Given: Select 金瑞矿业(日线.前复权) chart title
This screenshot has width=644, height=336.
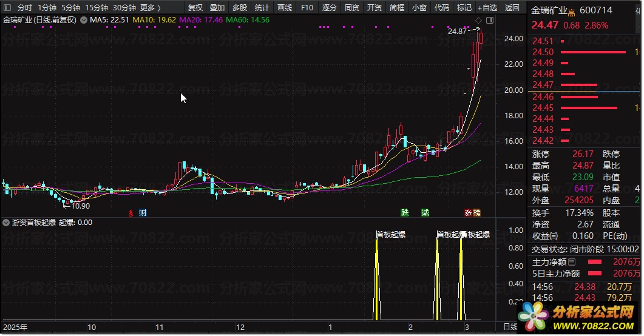Looking at the screenshot, I should point(40,19).
